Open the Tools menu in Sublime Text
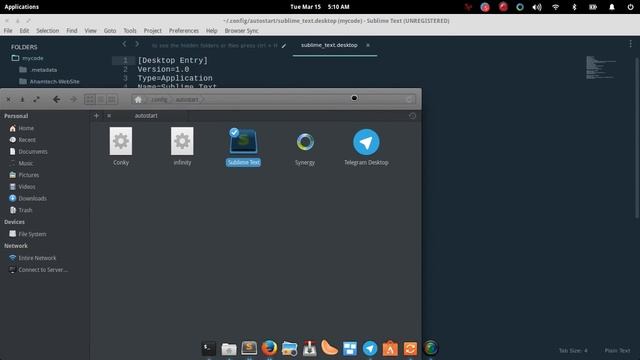 (130, 31)
